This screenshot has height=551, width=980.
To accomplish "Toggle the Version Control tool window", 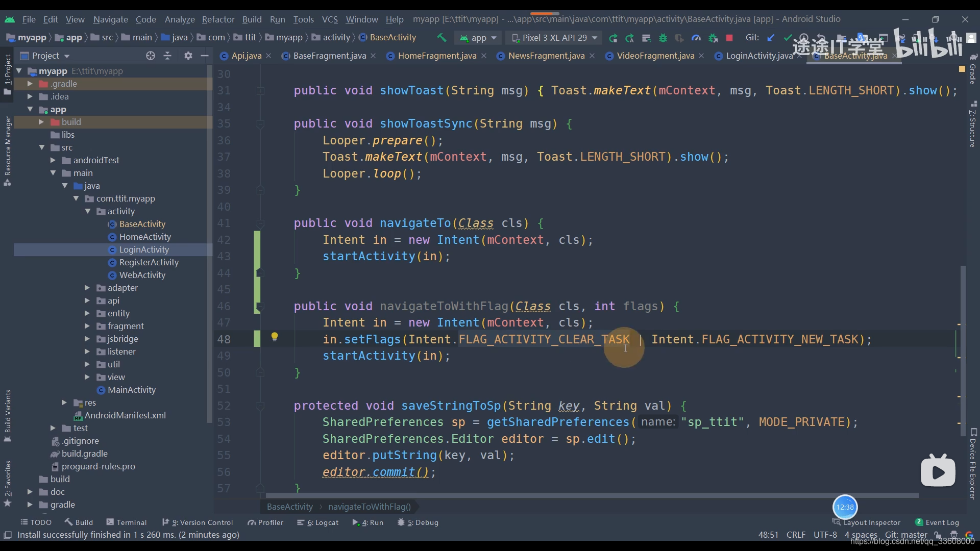I will (x=198, y=522).
